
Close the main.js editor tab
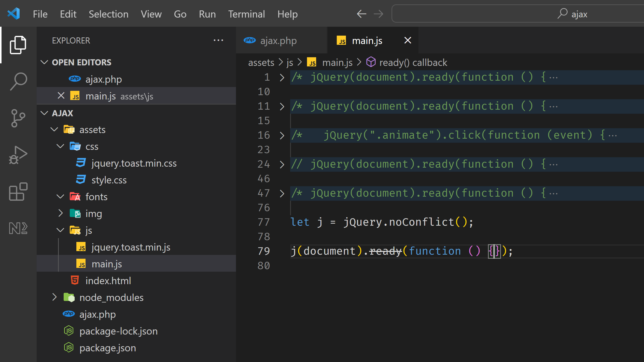pyautogui.click(x=408, y=40)
